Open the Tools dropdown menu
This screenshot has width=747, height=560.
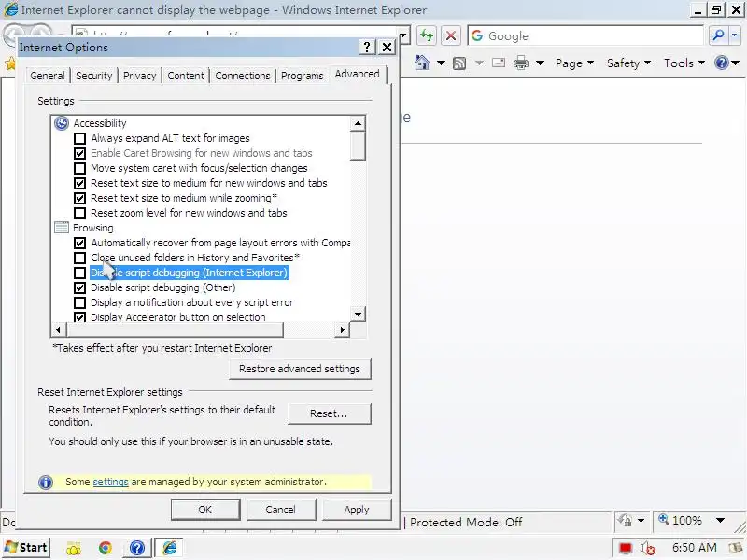[x=684, y=63]
